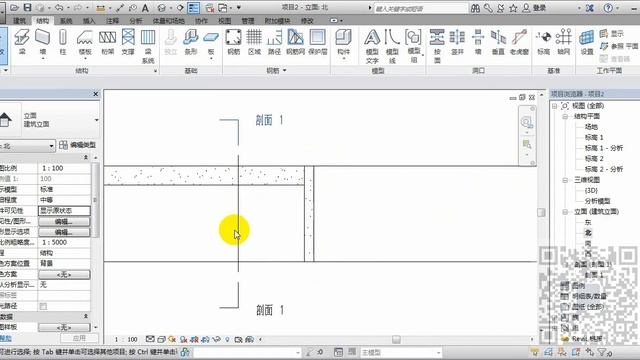The width and height of the screenshot is (640, 360).
Task: Collapse the 视图 (全部) tree node
Action: tap(555, 106)
